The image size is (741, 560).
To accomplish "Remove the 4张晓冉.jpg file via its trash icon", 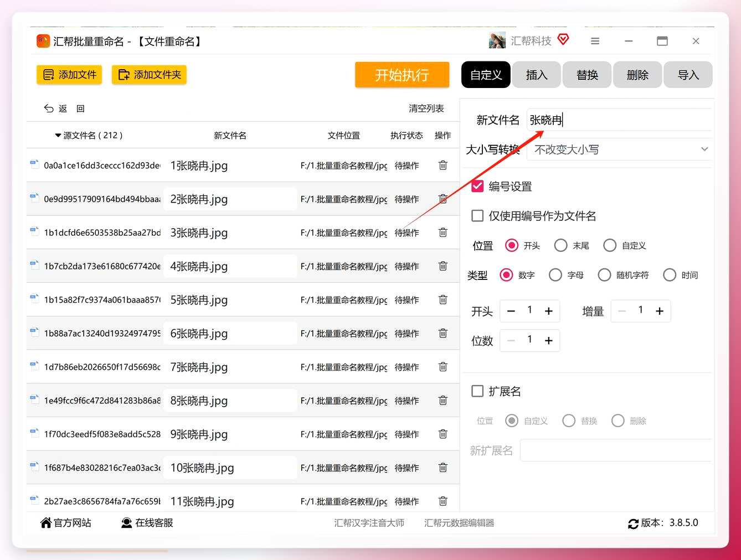I will point(443,266).
